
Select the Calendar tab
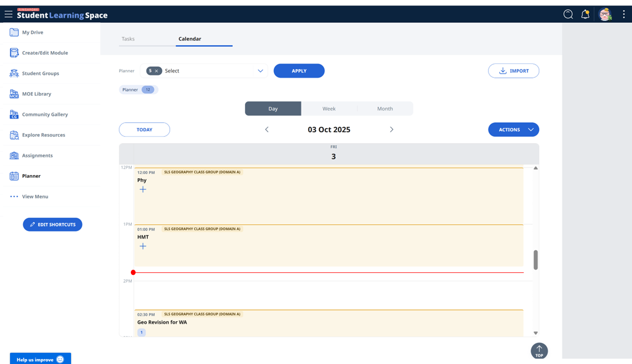click(190, 38)
